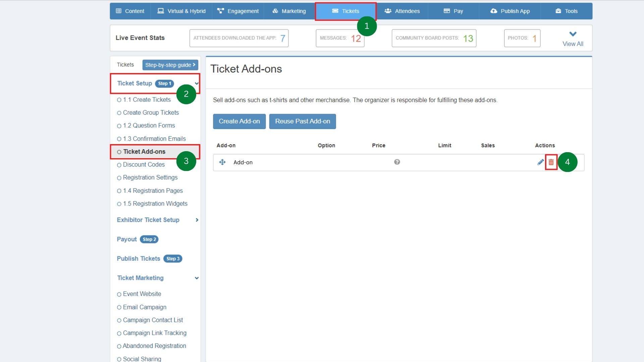
Task: Collapse the Ticket Marketing section
Action: [197, 278]
